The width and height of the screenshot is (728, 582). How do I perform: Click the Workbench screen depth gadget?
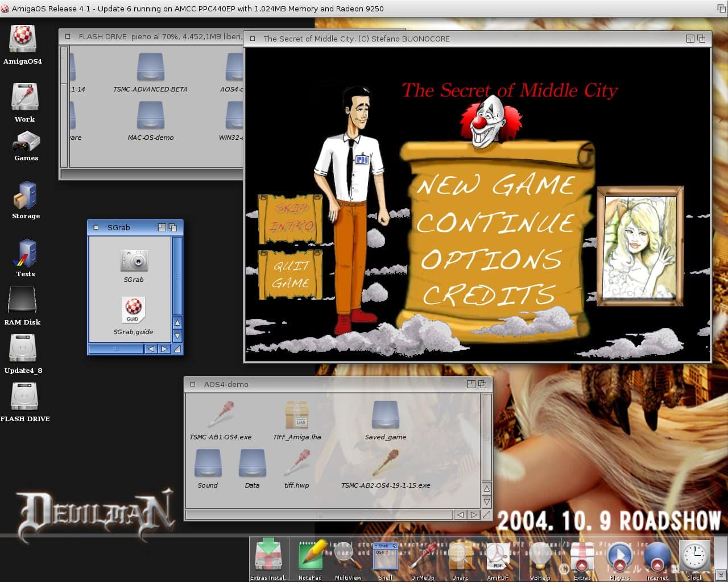point(721,9)
